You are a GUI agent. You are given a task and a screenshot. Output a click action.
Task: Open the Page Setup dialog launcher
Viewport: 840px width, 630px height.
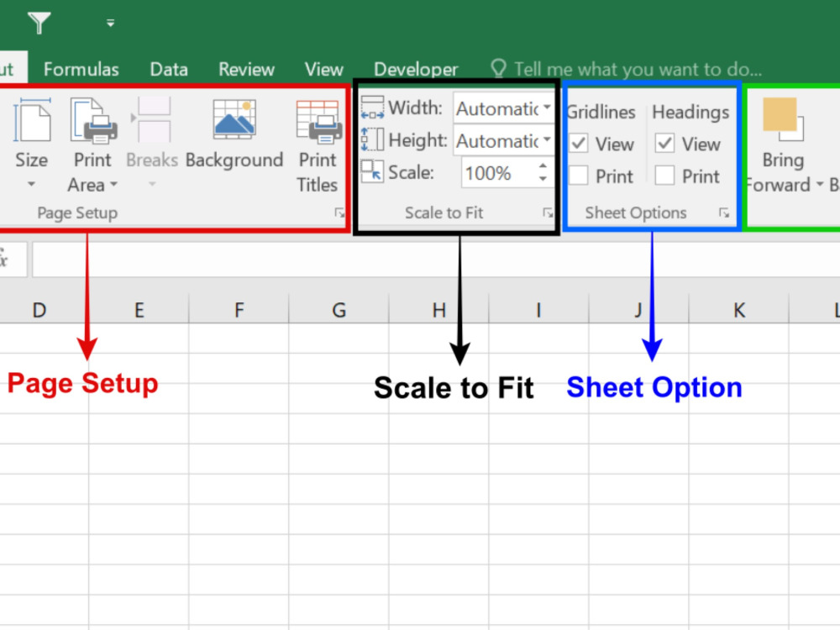click(340, 214)
